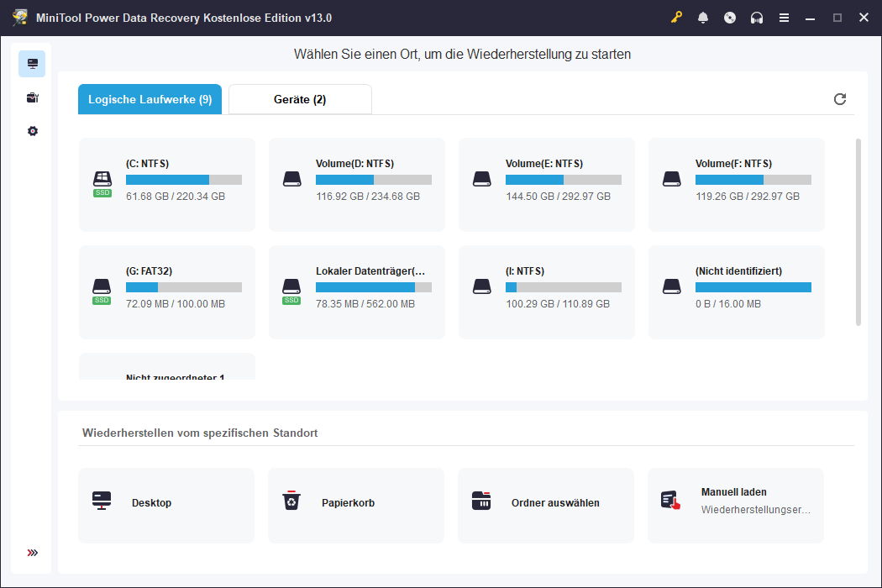Select the text "Desktop"
Image resolution: width=882 pixels, height=588 pixels.
point(151,503)
